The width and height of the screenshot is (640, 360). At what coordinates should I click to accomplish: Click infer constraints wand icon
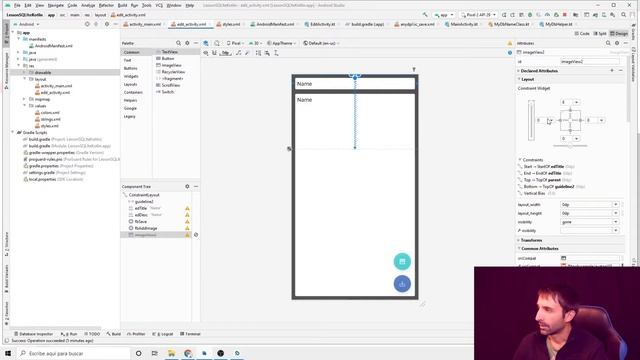pyautogui.click(x=247, y=53)
